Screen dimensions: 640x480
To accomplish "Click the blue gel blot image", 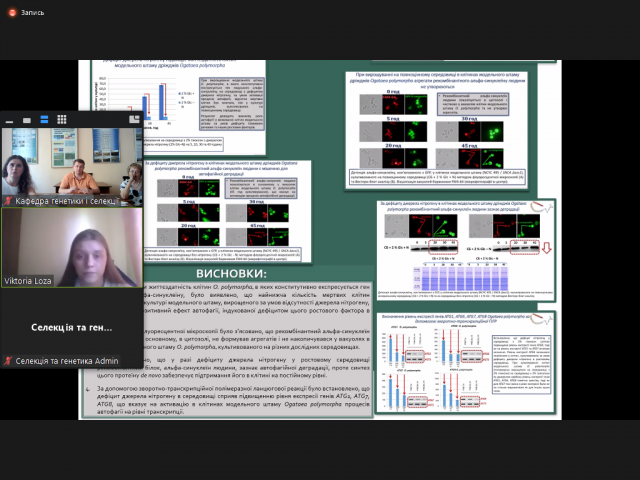I will click(460, 278).
